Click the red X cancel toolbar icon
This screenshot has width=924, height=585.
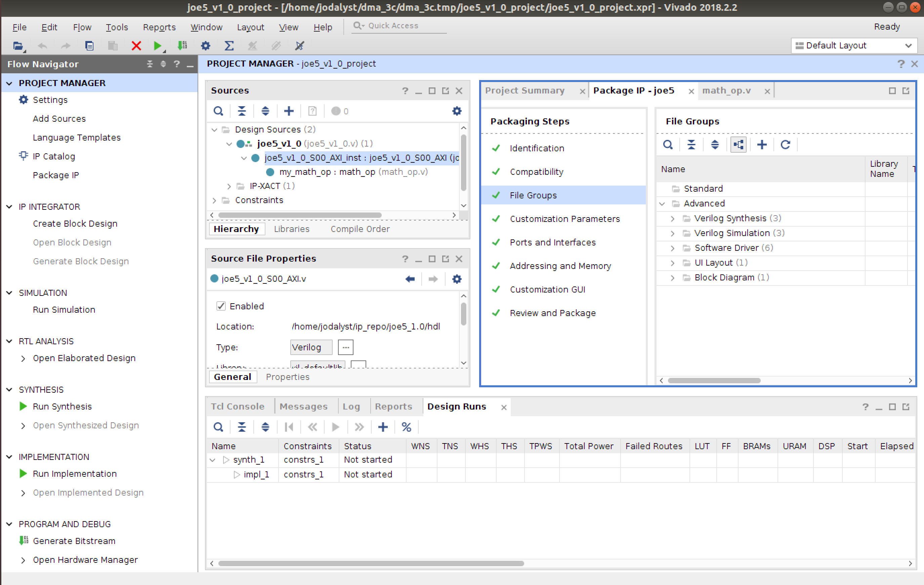tap(136, 46)
